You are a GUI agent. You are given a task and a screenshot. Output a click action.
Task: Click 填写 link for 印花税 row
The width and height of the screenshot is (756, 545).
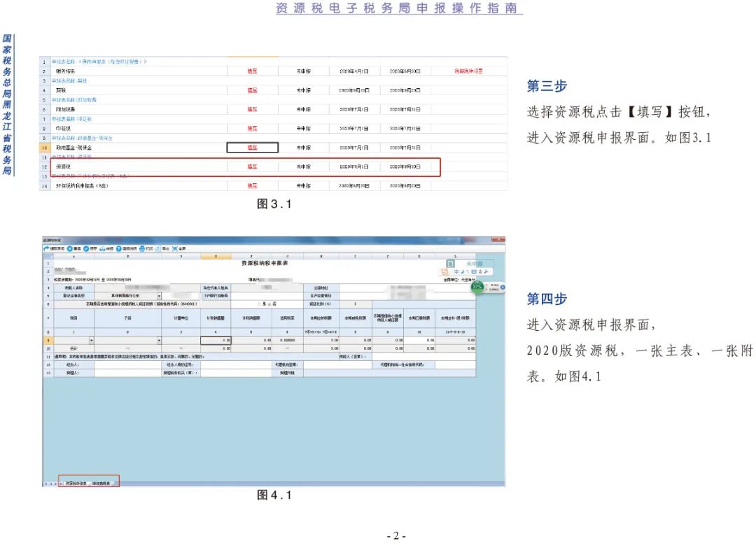point(252,129)
